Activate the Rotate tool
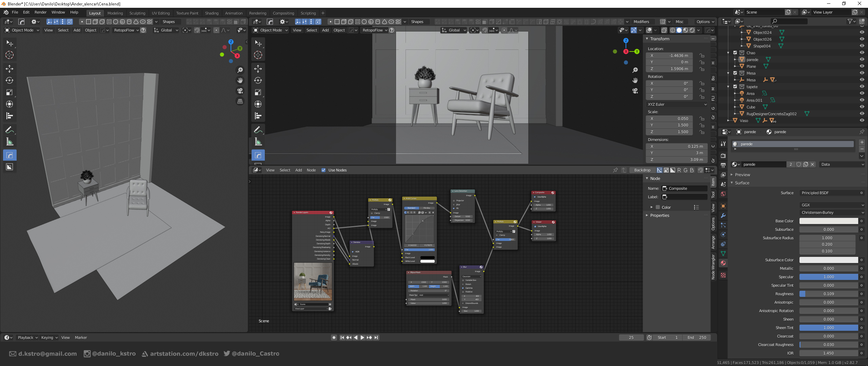The image size is (868, 366). pos(9,81)
